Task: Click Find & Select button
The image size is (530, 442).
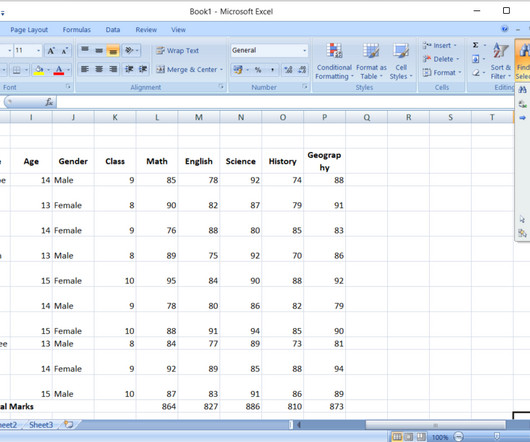Action: point(523,61)
